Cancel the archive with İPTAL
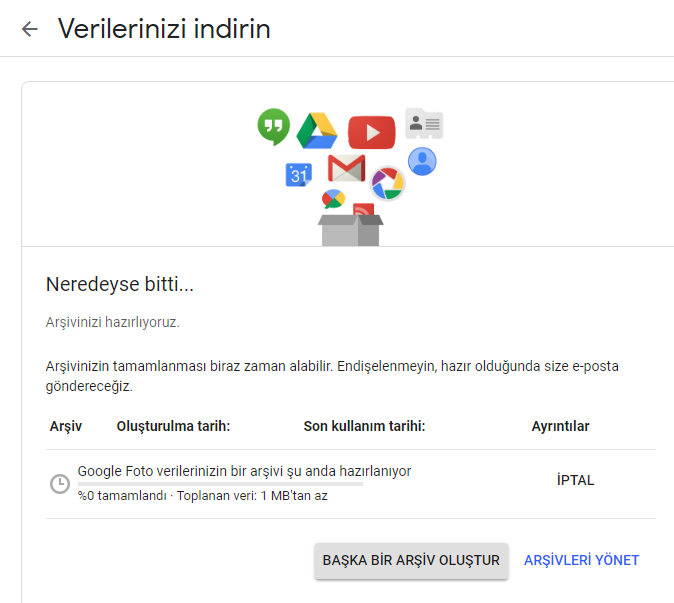The height and width of the screenshot is (603, 674). [575, 480]
